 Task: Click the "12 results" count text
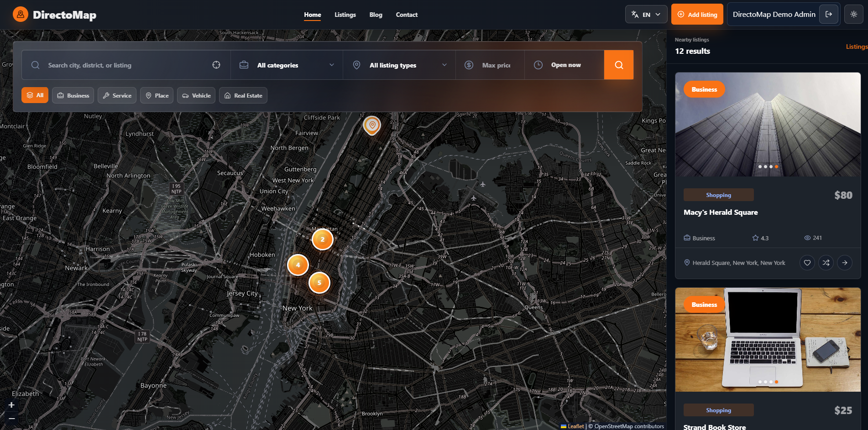692,51
